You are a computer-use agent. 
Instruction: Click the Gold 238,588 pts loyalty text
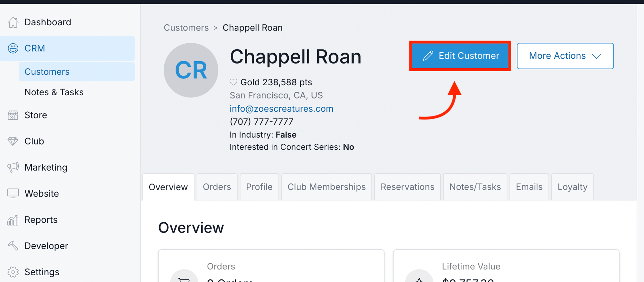point(276,82)
